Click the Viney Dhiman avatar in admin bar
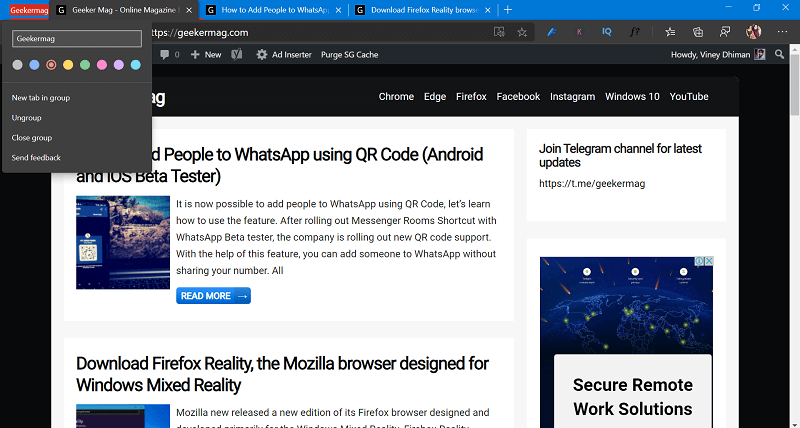This screenshot has width=800, height=428. click(760, 55)
